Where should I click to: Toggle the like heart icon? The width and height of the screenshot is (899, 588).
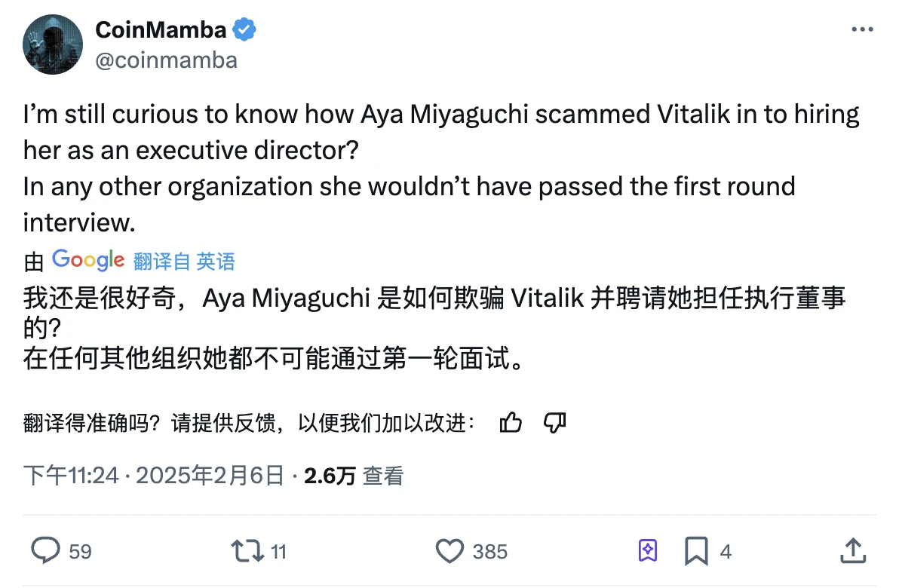[450, 551]
